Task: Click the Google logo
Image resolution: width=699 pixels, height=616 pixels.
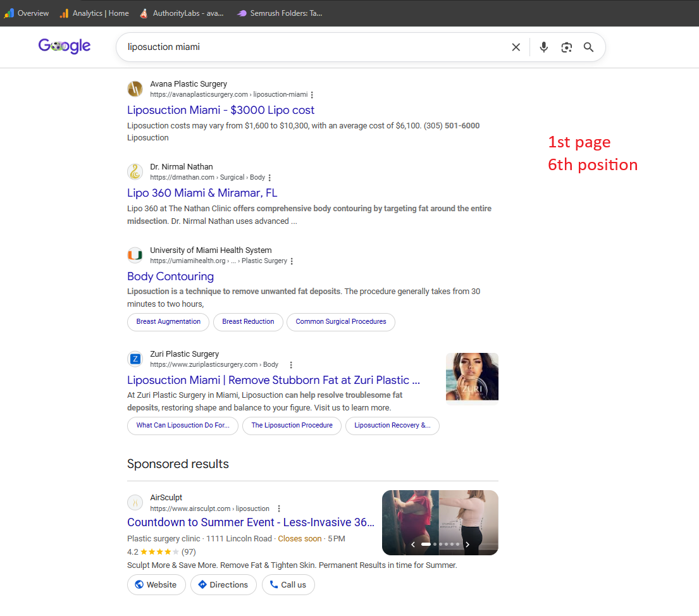Action: coord(64,46)
